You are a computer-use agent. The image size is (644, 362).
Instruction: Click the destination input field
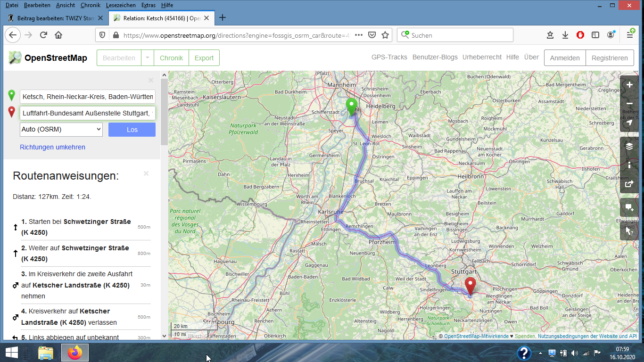tap(88, 113)
